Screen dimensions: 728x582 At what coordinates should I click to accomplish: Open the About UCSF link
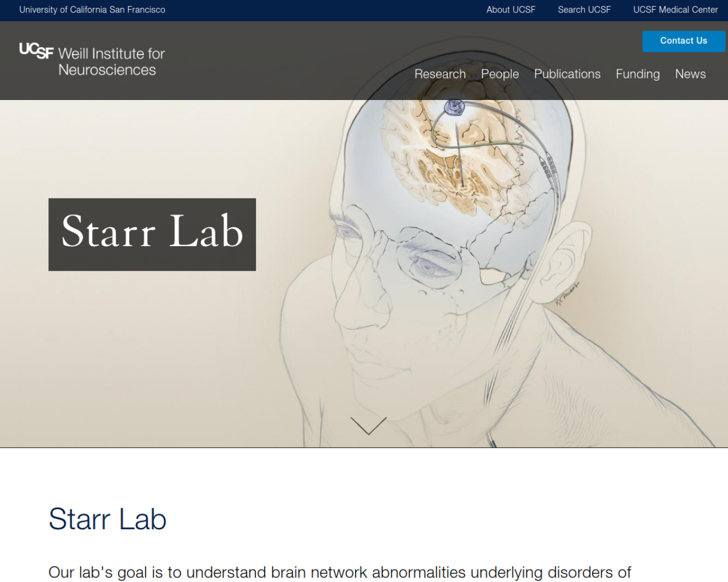coord(511,10)
